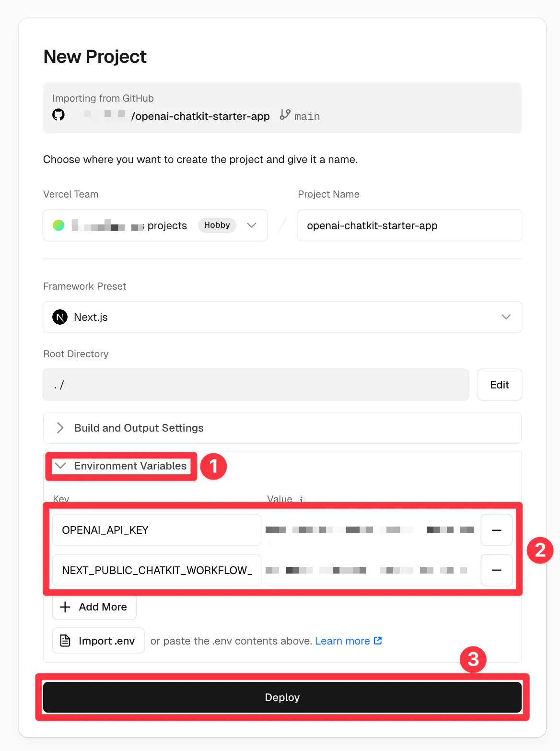The width and height of the screenshot is (560, 751).
Task: Remove the OPENAI_API_KEY variable row
Action: [x=496, y=530]
